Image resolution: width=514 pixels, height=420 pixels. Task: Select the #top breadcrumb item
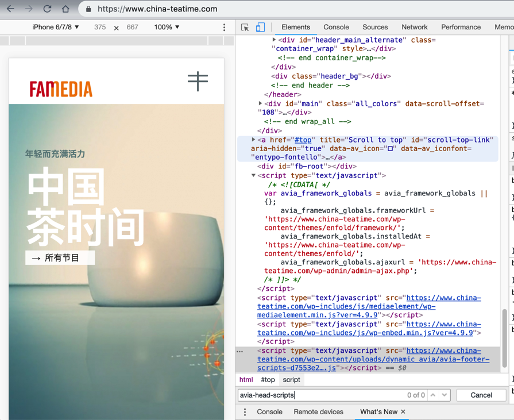coord(268,380)
